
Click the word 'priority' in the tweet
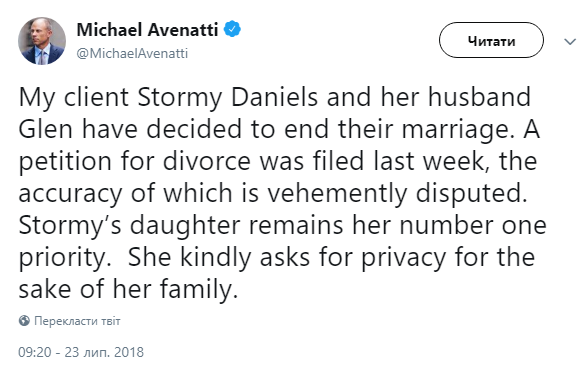(63, 259)
